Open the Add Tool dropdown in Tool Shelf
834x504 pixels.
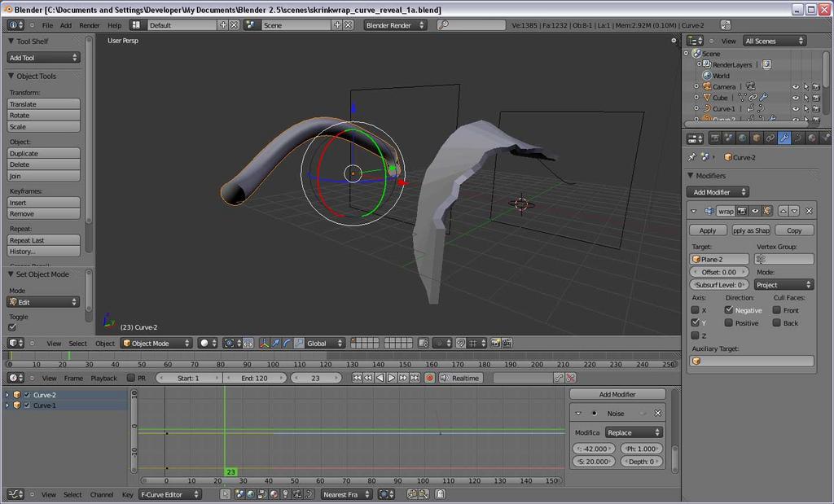tap(44, 58)
